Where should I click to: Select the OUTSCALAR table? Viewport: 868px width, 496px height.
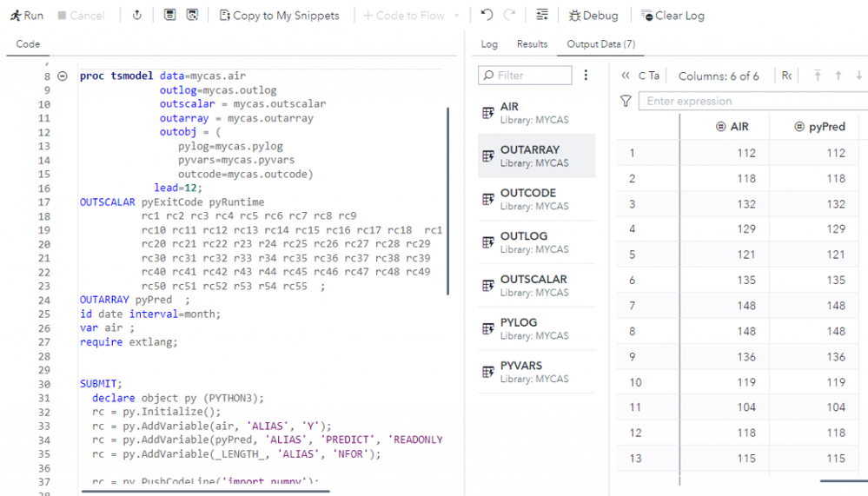point(533,285)
